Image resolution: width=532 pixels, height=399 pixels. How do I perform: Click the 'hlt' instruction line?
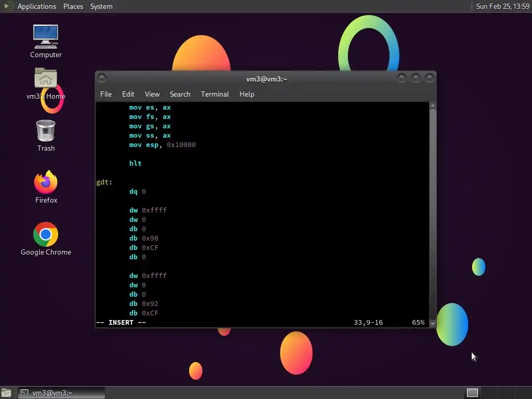(x=136, y=163)
